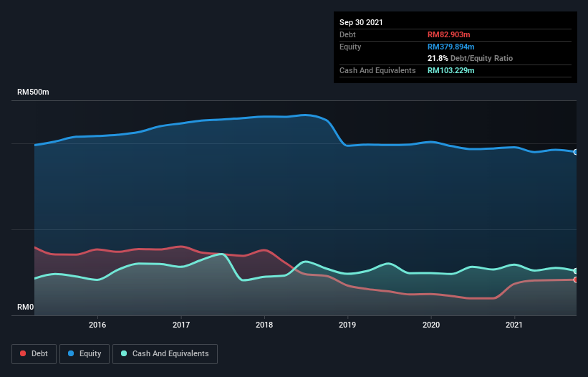Click the Sep 30 2021 tooltip date

pyautogui.click(x=361, y=22)
